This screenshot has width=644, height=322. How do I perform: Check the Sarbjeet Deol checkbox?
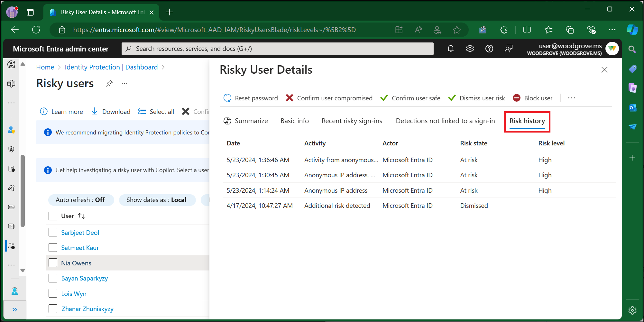pos(53,232)
